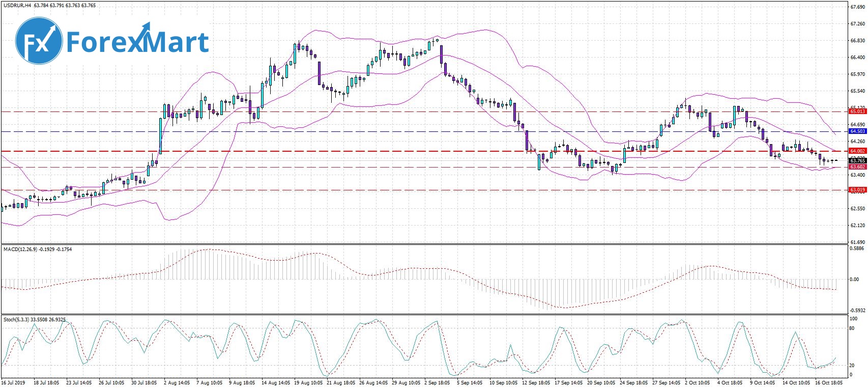Viewport: 868px width, 388px height.
Task: Click the 27 Sep 14:05 time label
Action: [667, 382]
